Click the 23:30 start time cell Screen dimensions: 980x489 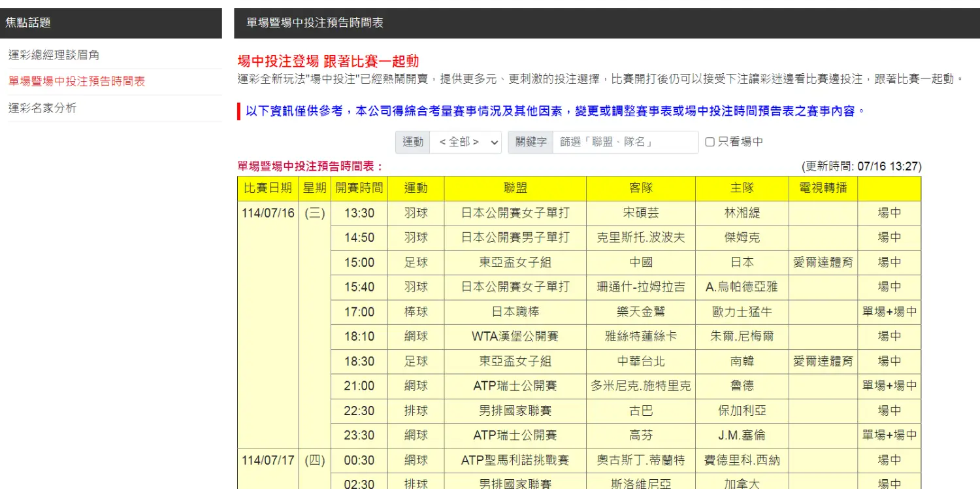359,435
